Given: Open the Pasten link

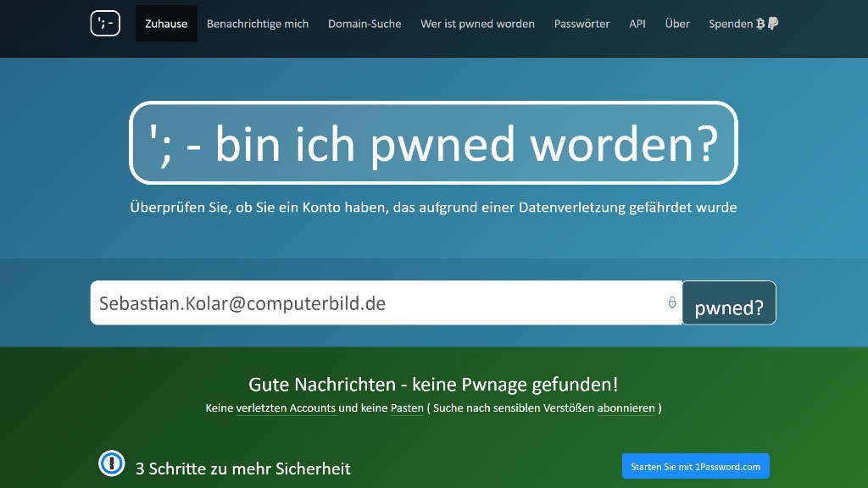Looking at the screenshot, I should click(407, 408).
